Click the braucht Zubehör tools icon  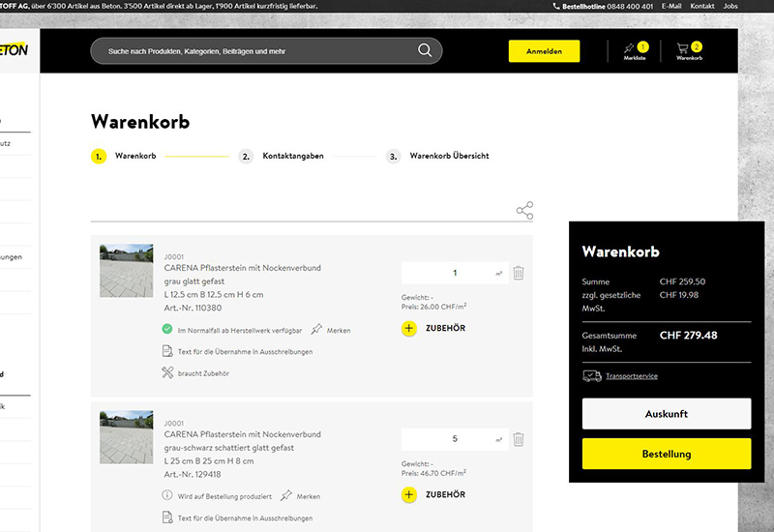(167, 372)
